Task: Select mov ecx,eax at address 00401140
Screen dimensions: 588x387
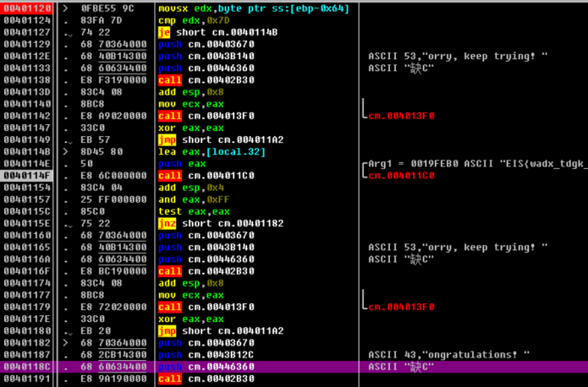Action: tap(190, 104)
